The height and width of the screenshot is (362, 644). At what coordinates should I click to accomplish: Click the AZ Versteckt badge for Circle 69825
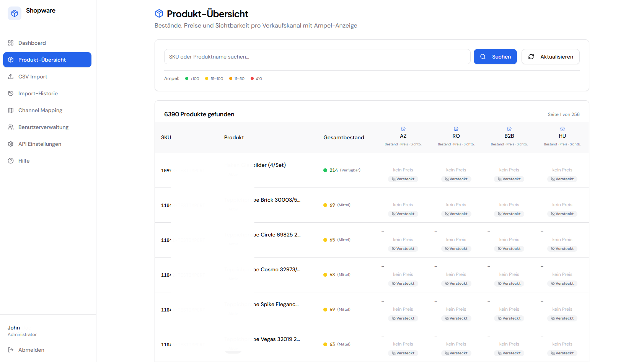pyautogui.click(x=403, y=249)
